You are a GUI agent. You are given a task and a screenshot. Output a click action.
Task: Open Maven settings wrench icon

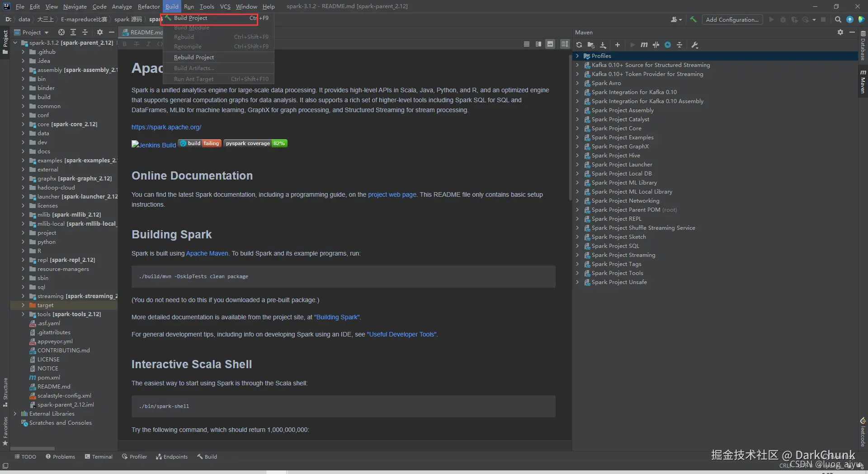tap(695, 45)
